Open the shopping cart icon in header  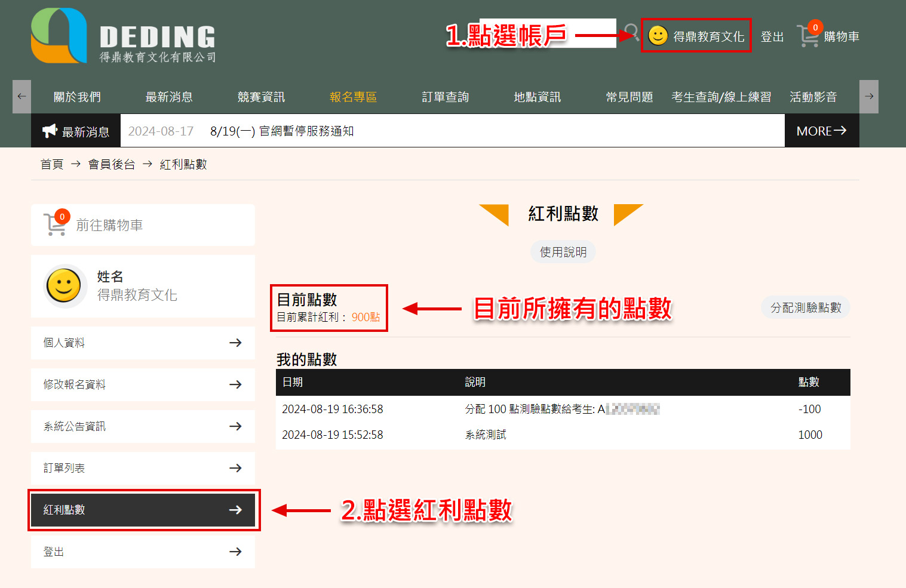(x=808, y=36)
